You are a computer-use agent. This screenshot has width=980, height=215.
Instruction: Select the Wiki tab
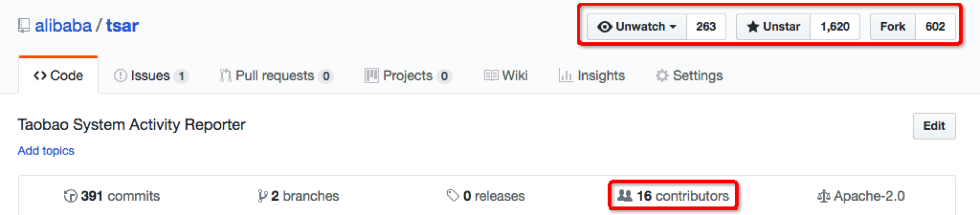point(506,76)
